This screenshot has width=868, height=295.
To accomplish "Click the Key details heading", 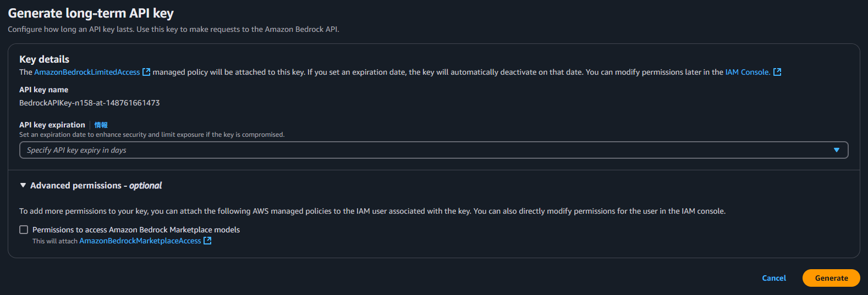I will (45, 59).
